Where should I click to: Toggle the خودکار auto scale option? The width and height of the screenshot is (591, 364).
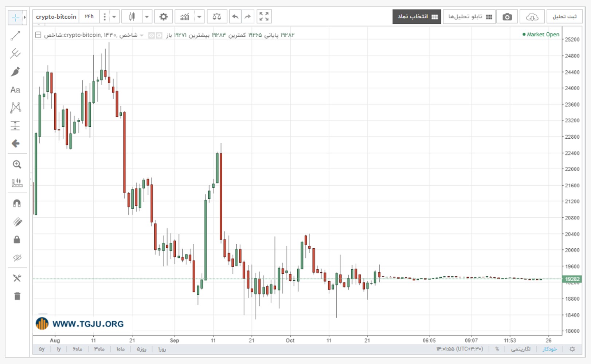tap(550, 349)
